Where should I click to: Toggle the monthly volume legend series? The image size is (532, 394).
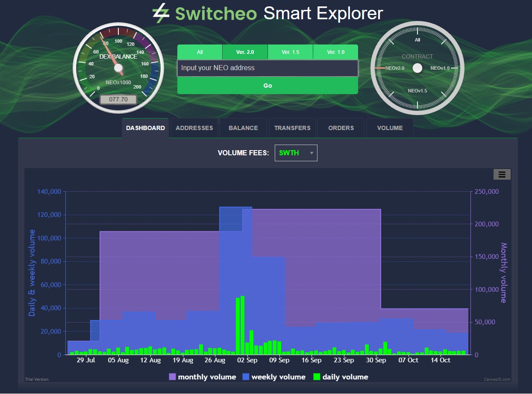(x=203, y=377)
